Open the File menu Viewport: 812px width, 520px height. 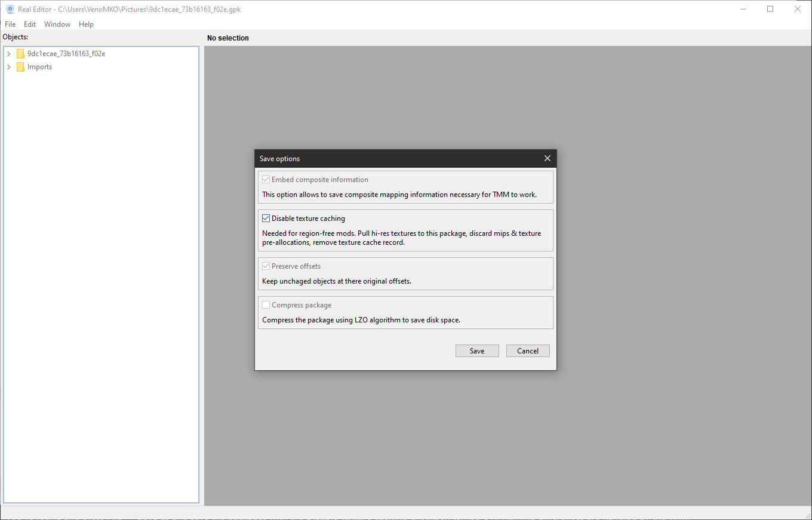(10, 24)
